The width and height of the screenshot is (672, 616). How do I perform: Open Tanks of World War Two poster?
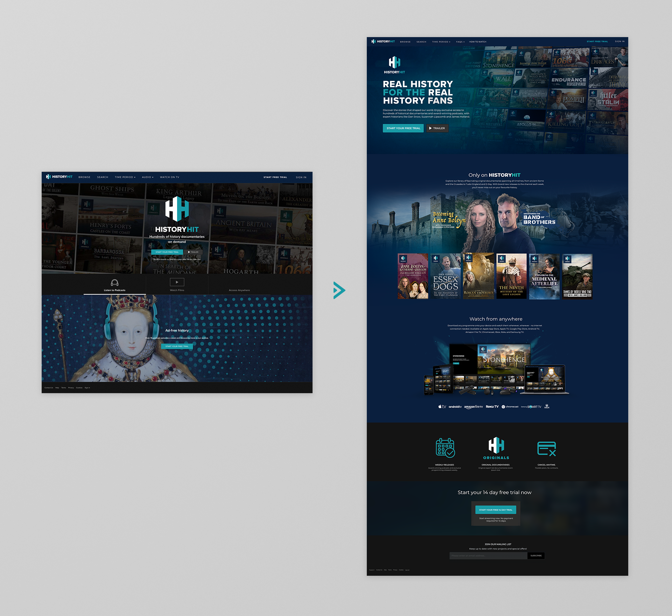pyautogui.click(x=577, y=276)
